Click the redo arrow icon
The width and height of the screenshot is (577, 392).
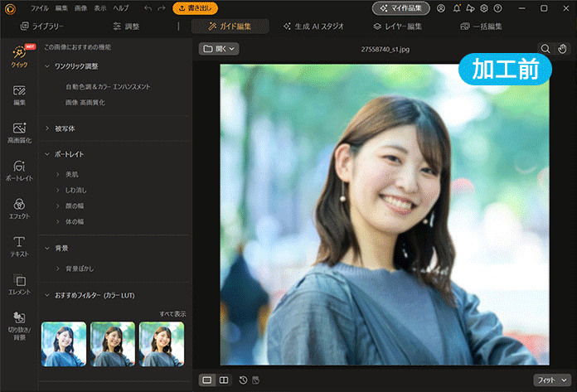[x=161, y=8]
